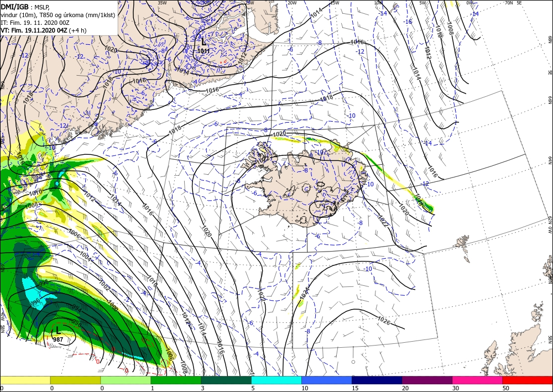This screenshot has height=392, width=553.
Task: Click the '1002' isobar label
Action: (105, 285)
